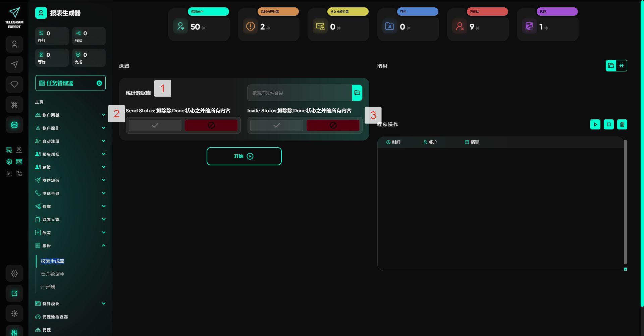Click the 开始 start button
The image size is (644, 336).
tap(244, 156)
